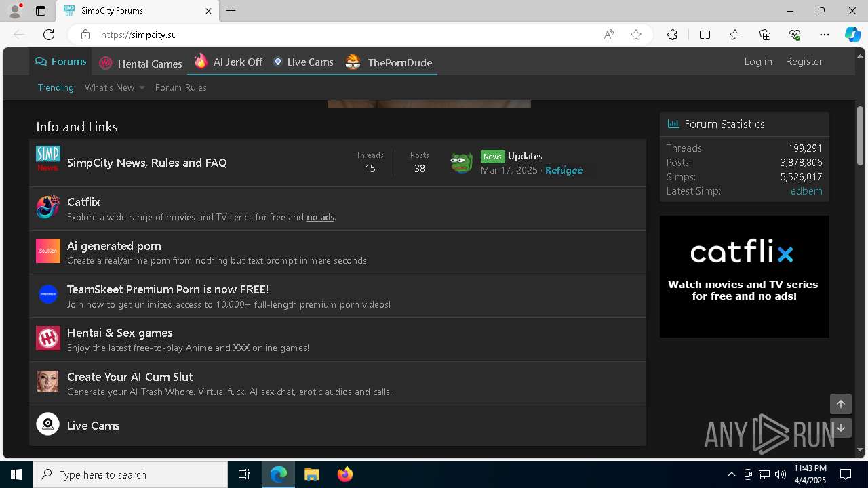Image resolution: width=868 pixels, height=488 pixels.
Task: Open TeamSkeet Premium Porn link
Action: pyautogui.click(x=167, y=289)
